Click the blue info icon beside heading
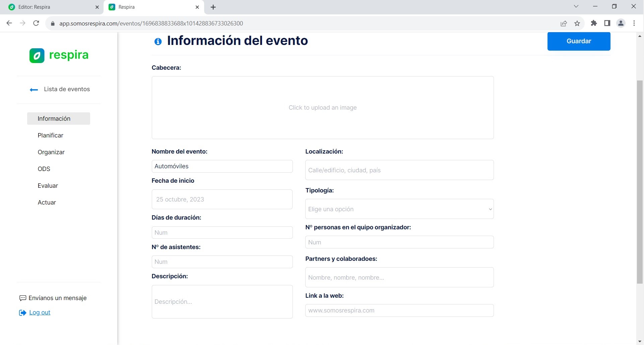The image size is (644, 345). coord(158,42)
